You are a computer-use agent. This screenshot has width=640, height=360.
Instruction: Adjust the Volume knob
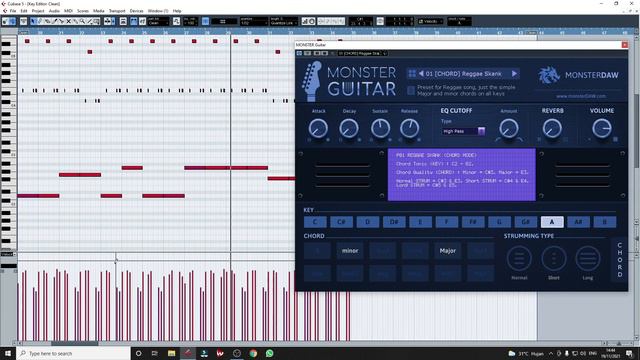click(x=602, y=128)
